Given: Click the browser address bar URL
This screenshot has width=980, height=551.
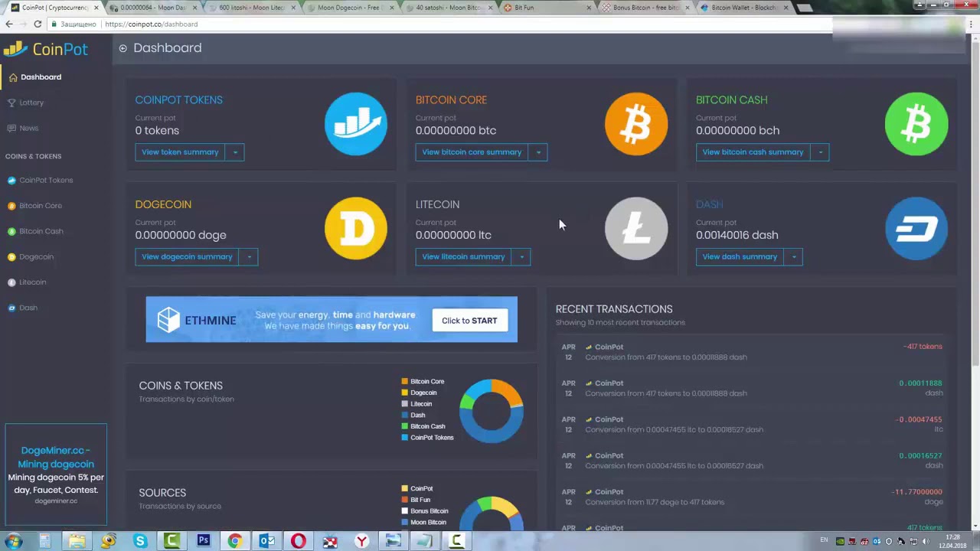Looking at the screenshot, I should point(151,24).
